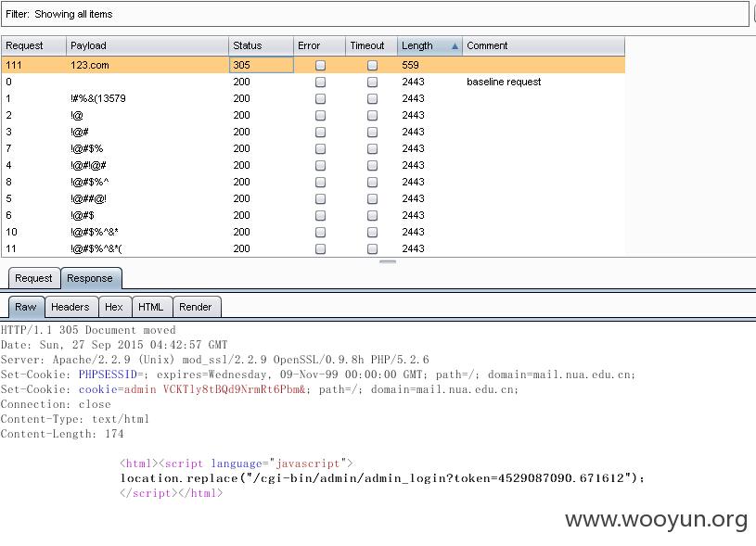Sort by the Timeout column header
Image resolution: width=756 pixels, height=546 pixels.
click(371, 45)
